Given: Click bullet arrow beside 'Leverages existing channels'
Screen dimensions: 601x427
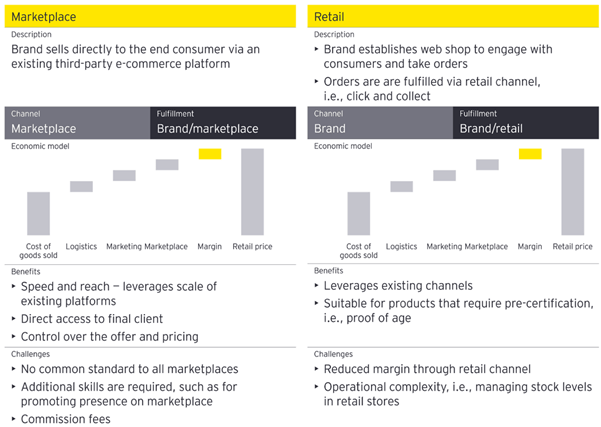Looking at the screenshot, I should 316,286.
